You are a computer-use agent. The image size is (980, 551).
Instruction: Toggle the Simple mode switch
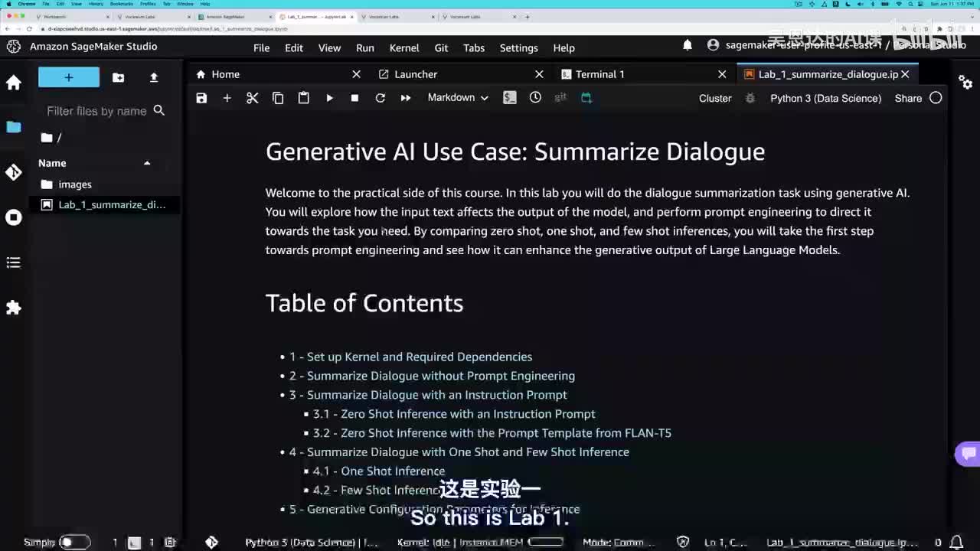[x=75, y=542]
